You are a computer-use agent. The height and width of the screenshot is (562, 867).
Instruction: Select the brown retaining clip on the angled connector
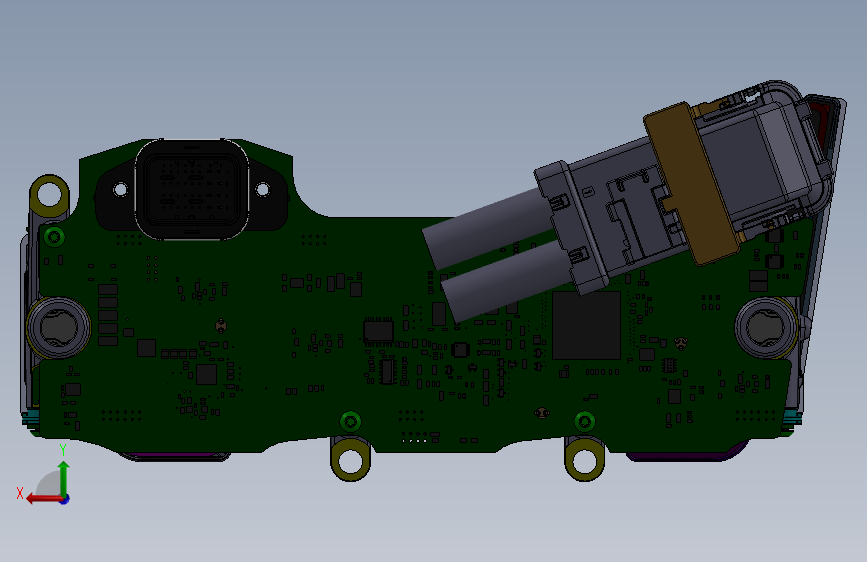click(x=691, y=183)
